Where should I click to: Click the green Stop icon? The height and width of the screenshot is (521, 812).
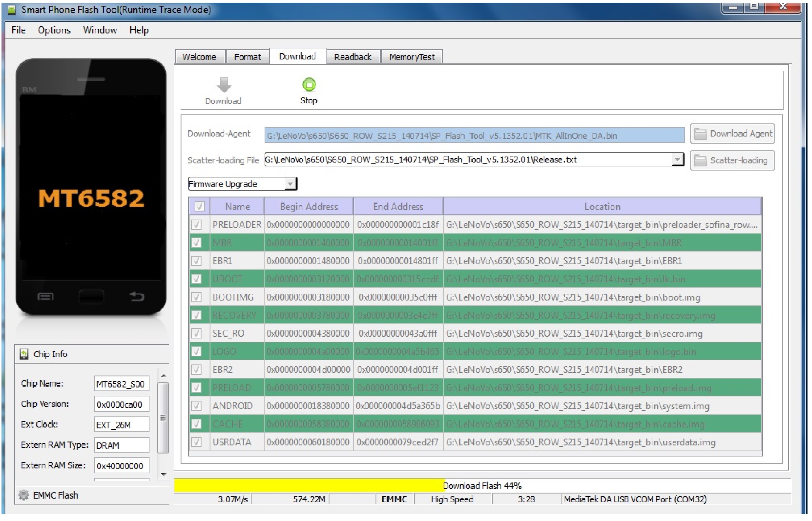[309, 85]
